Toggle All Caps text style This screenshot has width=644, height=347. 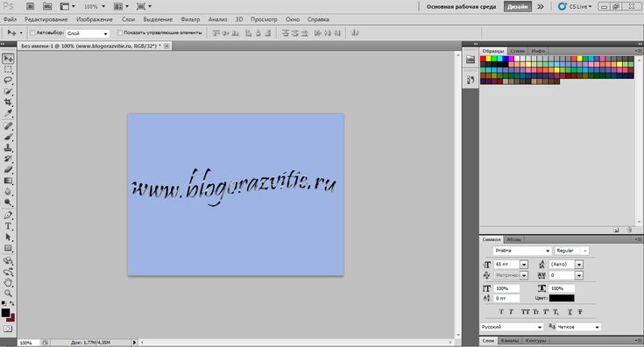click(526, 312)
